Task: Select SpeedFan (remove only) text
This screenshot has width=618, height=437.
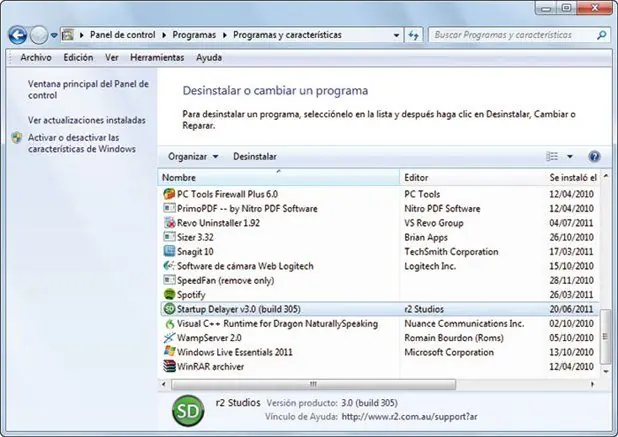Action: tap(225, 281)
